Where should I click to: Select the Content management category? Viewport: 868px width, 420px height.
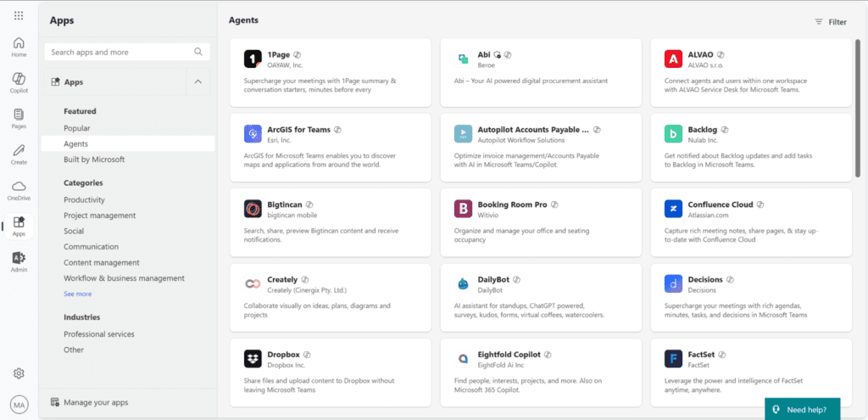(x=102, y=263)
